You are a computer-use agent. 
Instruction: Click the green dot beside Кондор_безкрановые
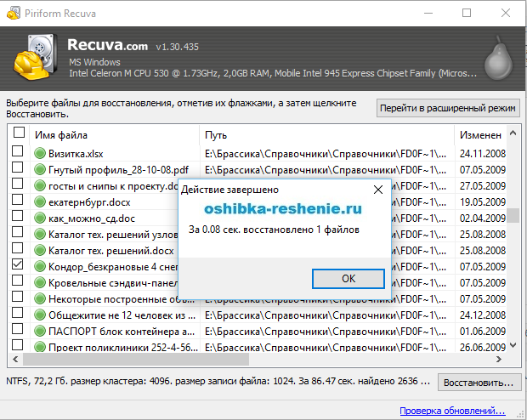40,266
